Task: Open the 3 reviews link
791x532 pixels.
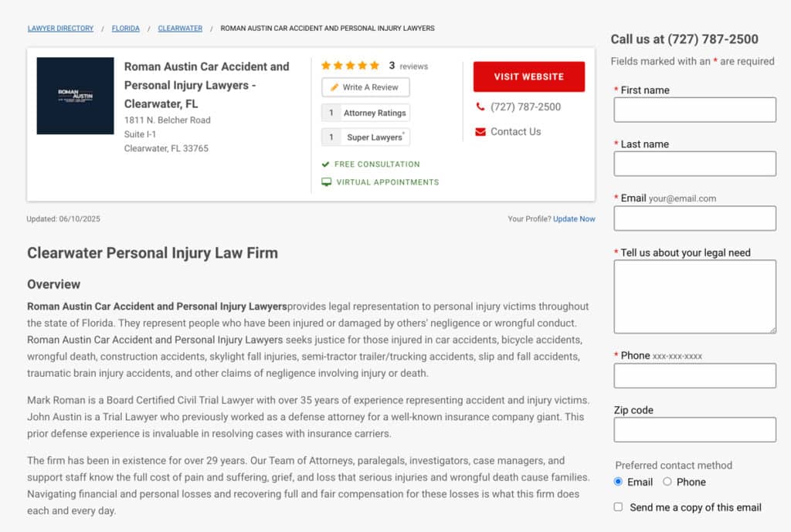Action: 409,66
